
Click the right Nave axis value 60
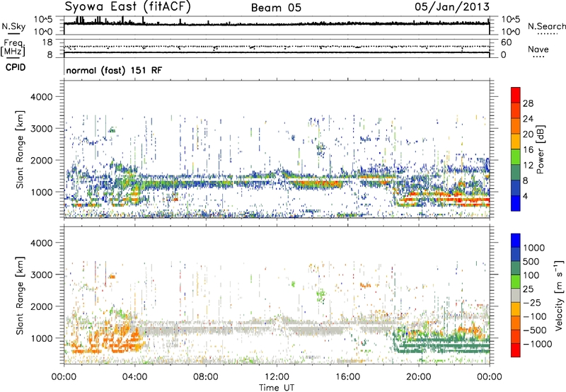click(x=506, y=42)
